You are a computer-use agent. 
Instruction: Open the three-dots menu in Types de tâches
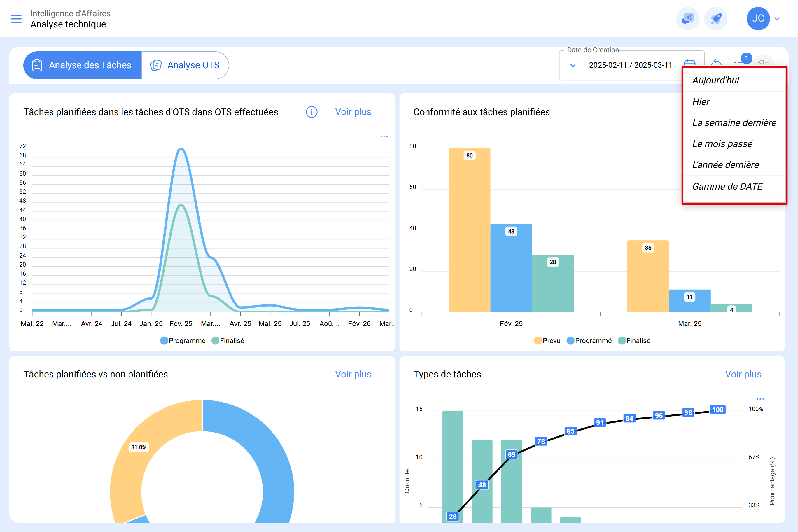760,399
